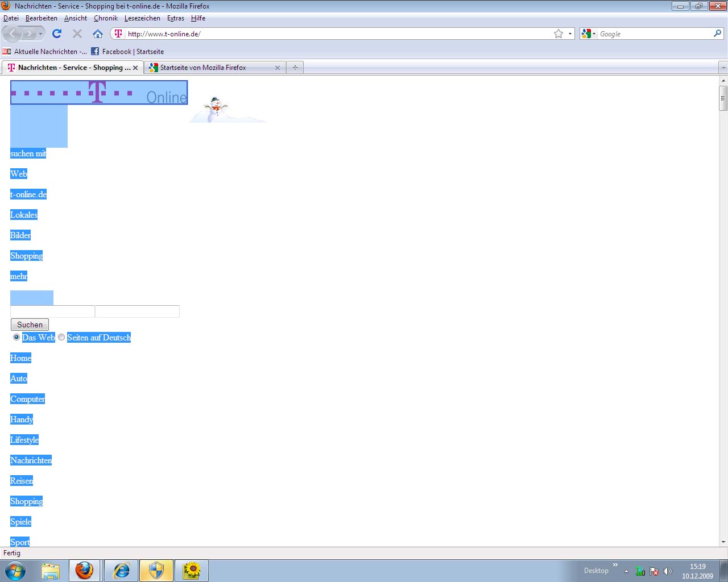
Task: Open the Lokales link
Action: [x=24, y=215]
